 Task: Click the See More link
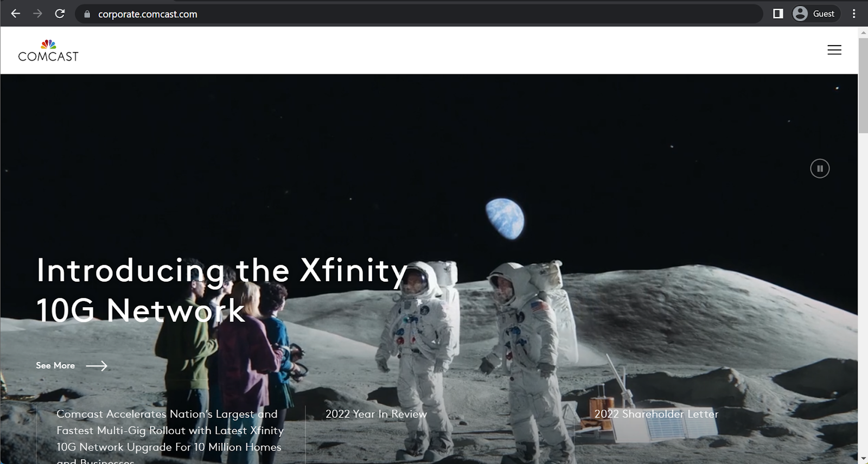pos(55,366)
